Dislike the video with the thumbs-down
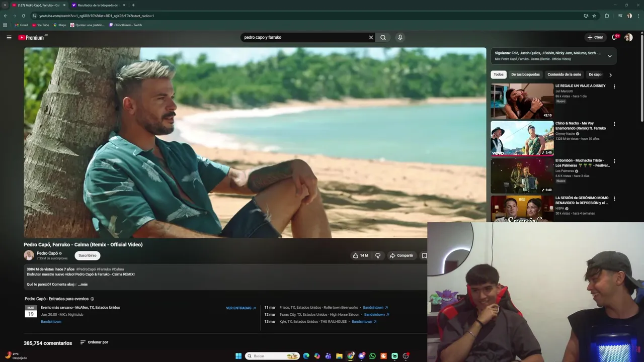The image size is (644, 362). tap(378, 255)
